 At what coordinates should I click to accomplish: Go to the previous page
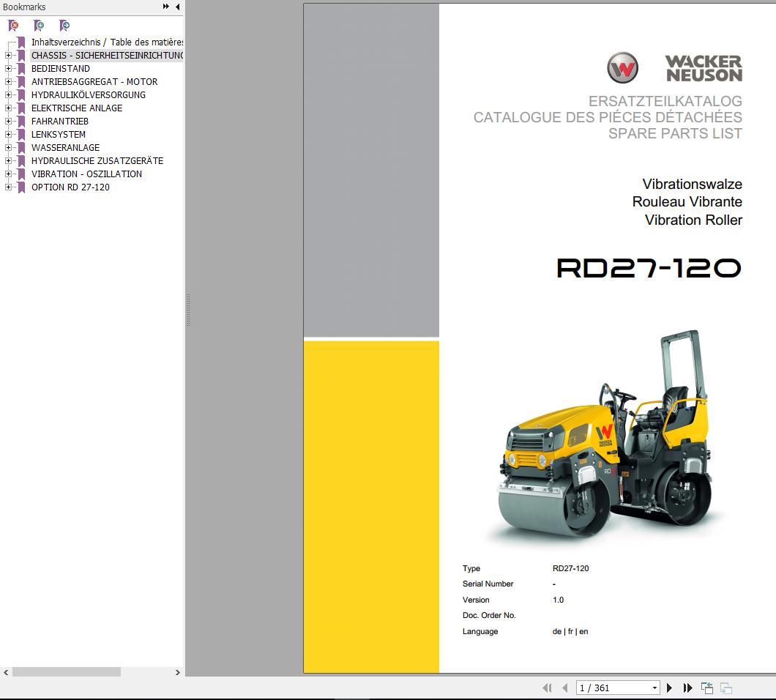564,688
